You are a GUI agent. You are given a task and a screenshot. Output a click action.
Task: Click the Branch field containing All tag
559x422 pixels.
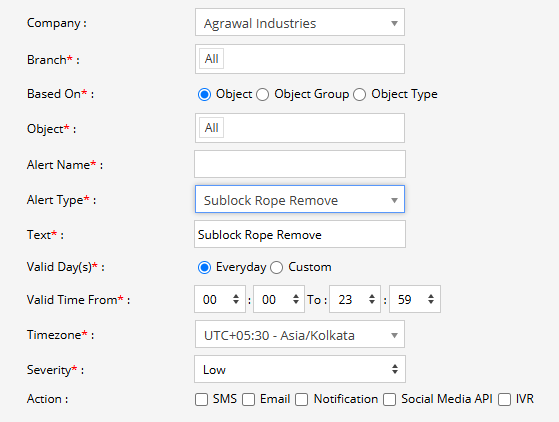tap(299, 59)
